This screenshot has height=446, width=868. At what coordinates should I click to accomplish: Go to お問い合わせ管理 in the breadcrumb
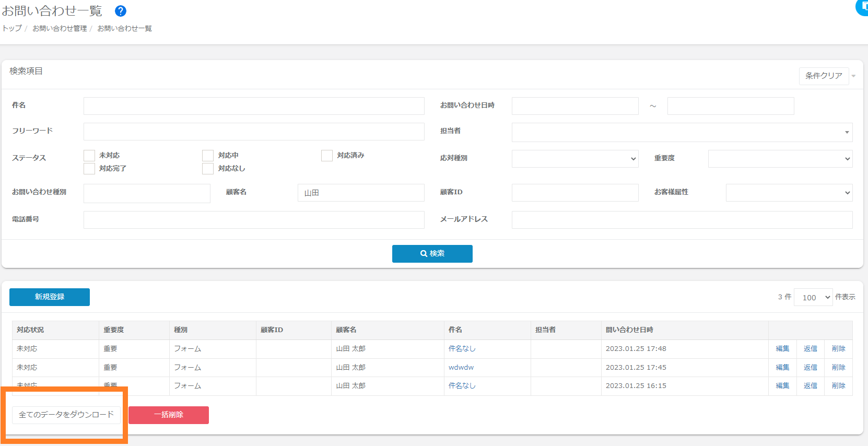60,29
